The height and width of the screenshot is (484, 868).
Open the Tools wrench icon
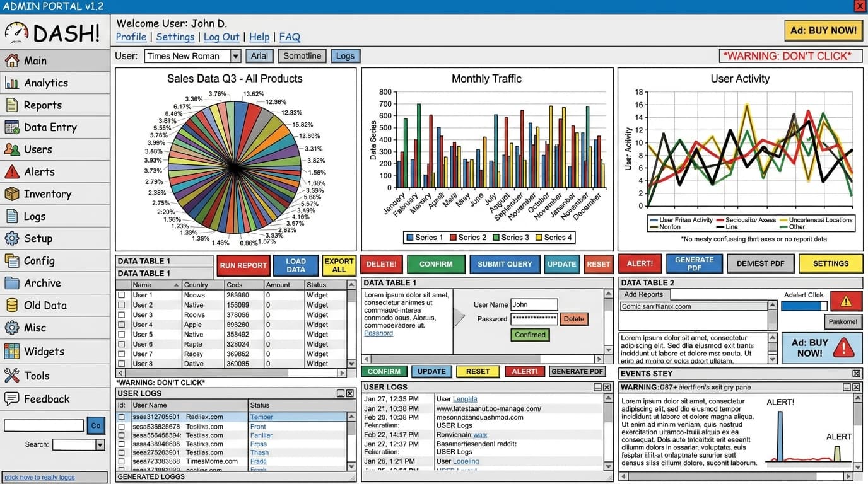(x=11, y=376)
